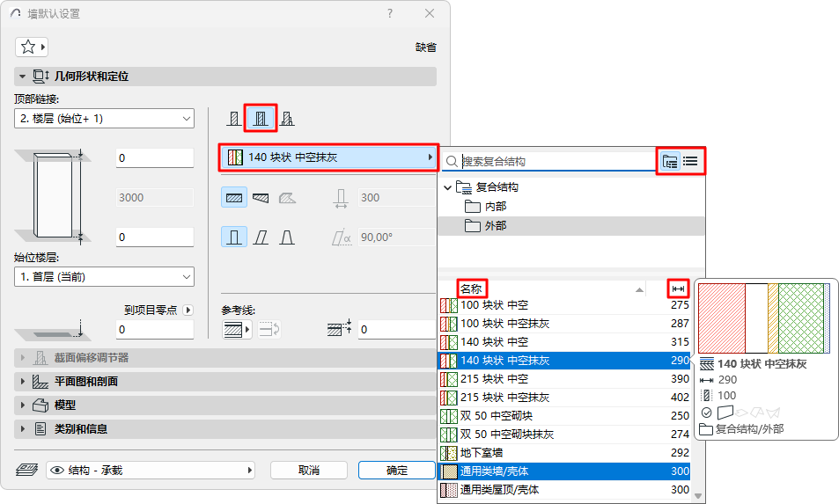Click the layer icon beside 结构 - 承载

[26, 470]
